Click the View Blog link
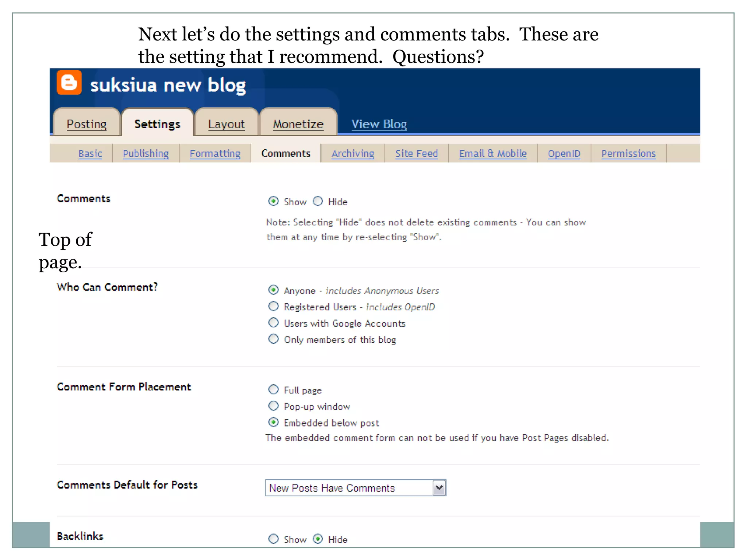The height and width of the screenshot is (560, 747). coord(379,124)
